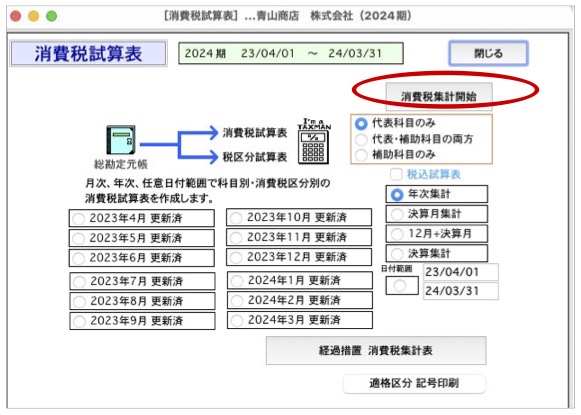
Task: Open 経過措置 消費税集計表
Action: pos(376,351)
